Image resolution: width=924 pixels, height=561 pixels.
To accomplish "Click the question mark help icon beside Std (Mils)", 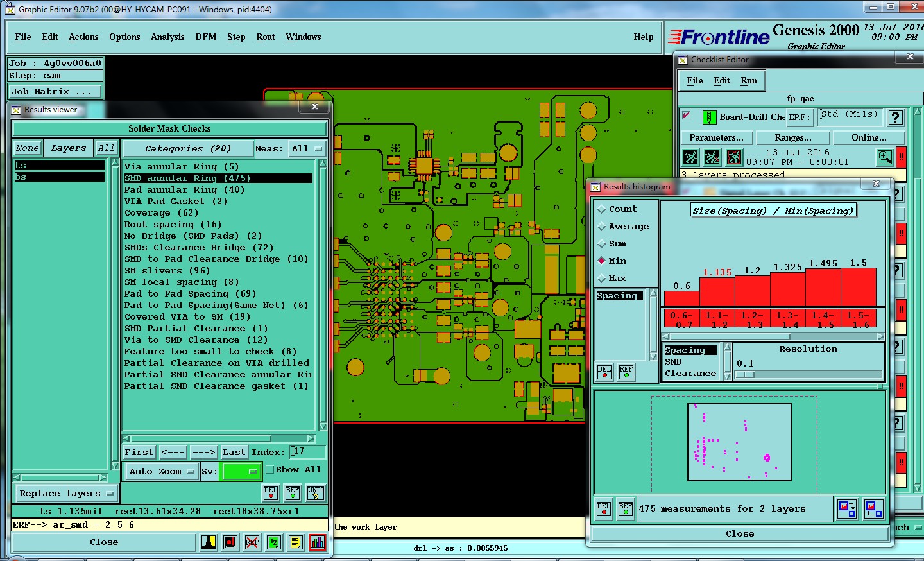I will click(x=895, y=117).
